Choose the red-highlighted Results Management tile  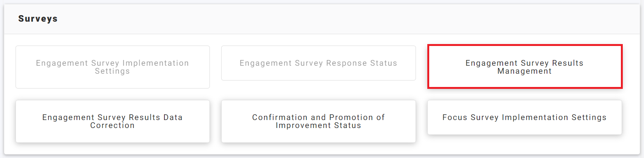[x=524, y=67]
